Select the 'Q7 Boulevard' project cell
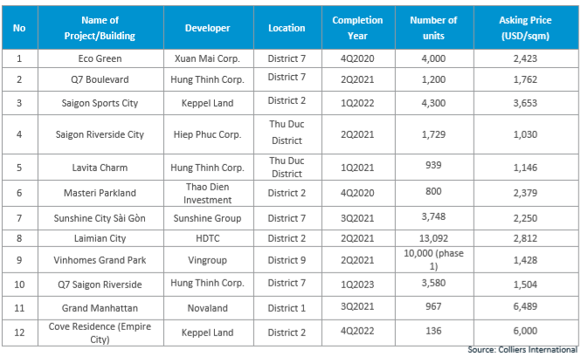The height and width of the screenshot is (364, 588). point(100,79)
